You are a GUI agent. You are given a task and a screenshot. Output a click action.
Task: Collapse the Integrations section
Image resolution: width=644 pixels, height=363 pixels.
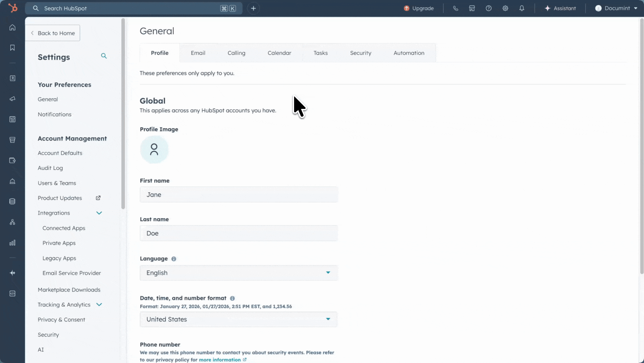tap(99, 213)
